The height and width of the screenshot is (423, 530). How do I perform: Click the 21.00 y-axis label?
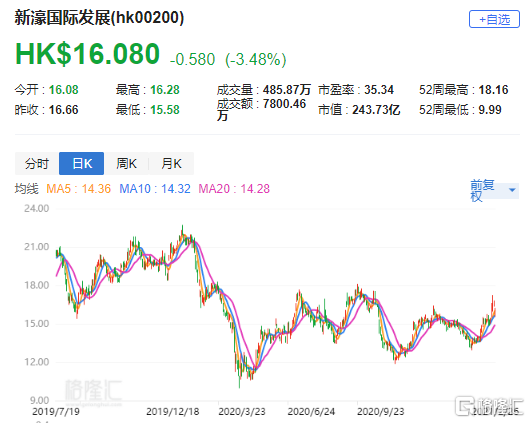coord(37,247)
